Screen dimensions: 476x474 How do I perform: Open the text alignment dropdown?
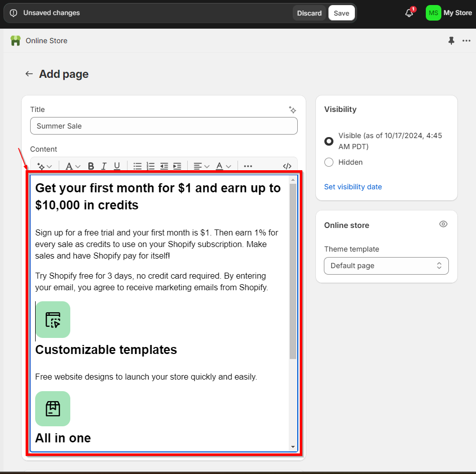coord(201,166)
